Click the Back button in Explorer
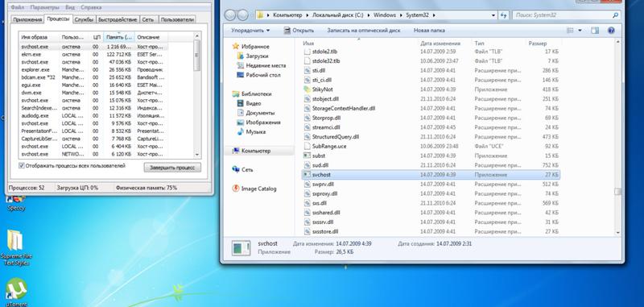 pyautogui.click(x=230, y=15)
